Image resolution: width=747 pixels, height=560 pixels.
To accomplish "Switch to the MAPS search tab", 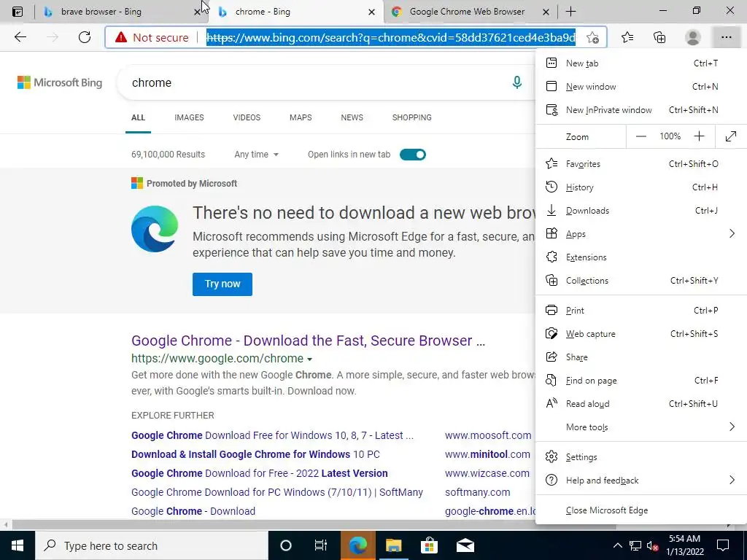I will (301, 117).
